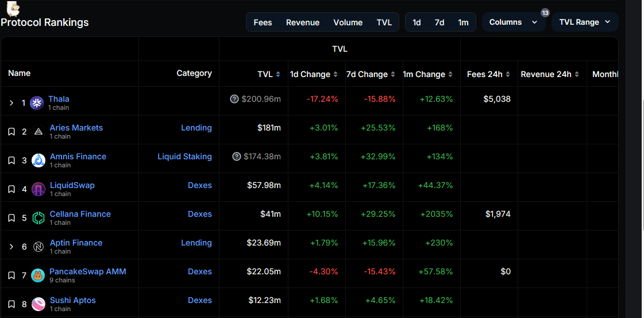Click the Aries Markets logo icon

pyautogui.click(x=38, y=132)
